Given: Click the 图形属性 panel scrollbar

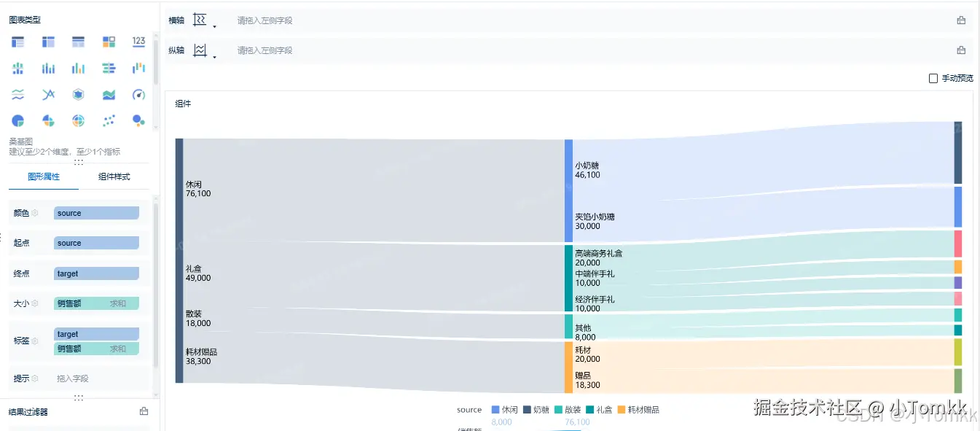Looking at the screenshot, I should coord(156,284).
